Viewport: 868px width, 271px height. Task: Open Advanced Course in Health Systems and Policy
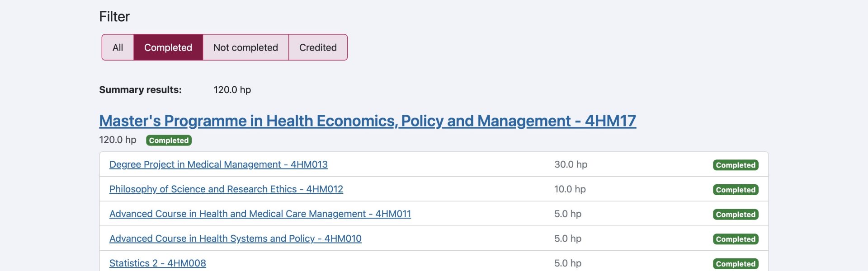pyautogui.click(x=235, y=238)
